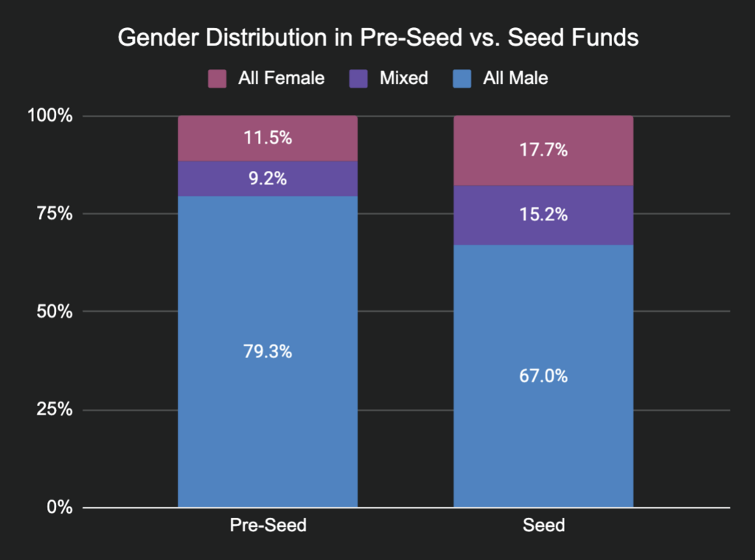Click the 75% y-axis label

click(55, 214)
